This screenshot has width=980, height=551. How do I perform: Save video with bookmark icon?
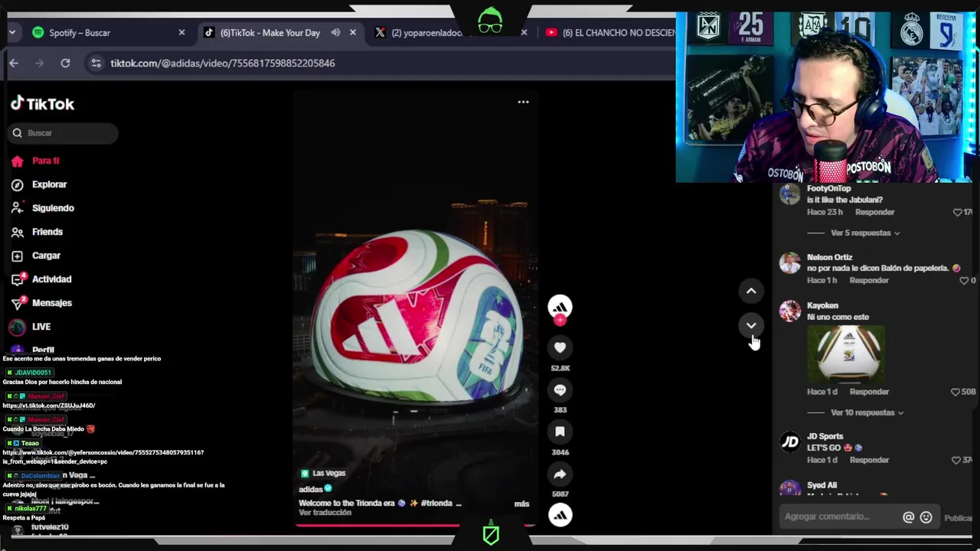click(x=560, y=432)
